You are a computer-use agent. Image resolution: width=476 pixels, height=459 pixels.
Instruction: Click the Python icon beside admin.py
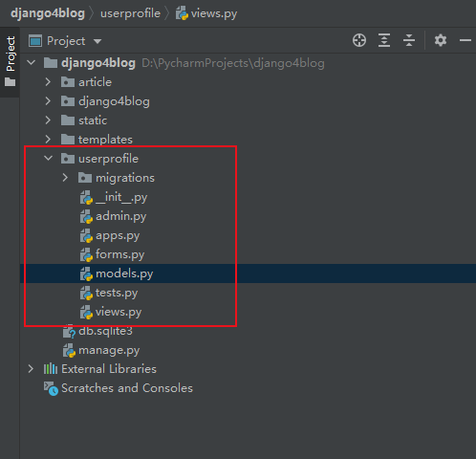[x=86, y=216]
